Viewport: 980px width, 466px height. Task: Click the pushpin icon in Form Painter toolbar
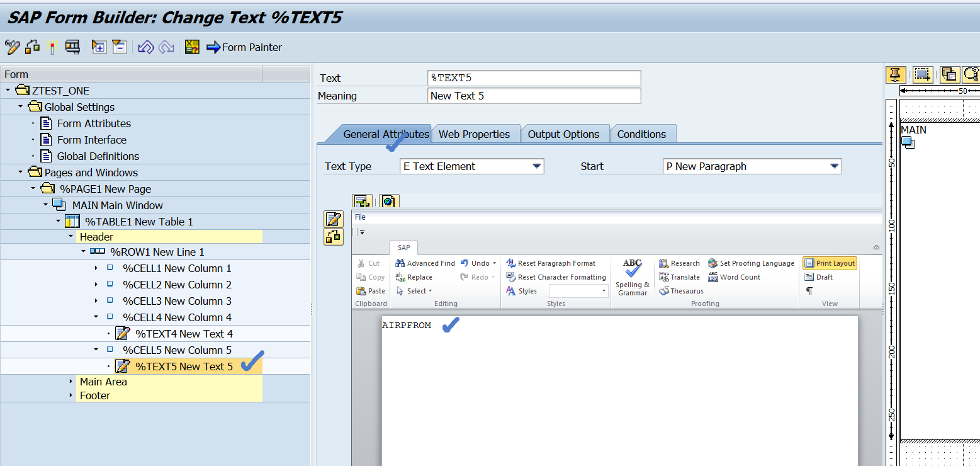pos(896,74)
